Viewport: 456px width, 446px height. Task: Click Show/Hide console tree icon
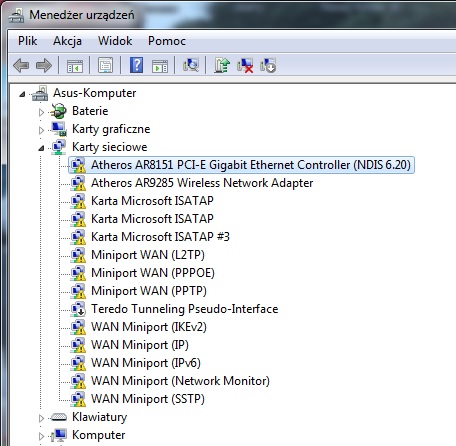coord(75,66)
